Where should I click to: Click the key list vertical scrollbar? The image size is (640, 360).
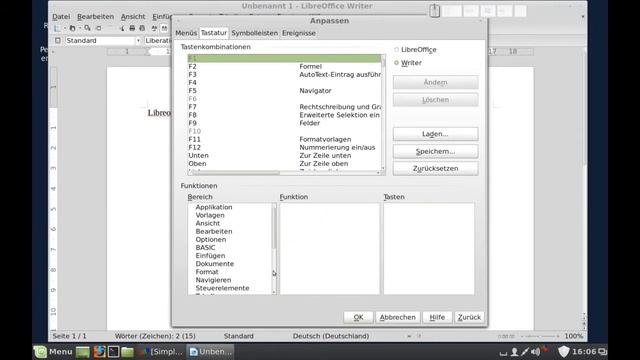point(383,112)
